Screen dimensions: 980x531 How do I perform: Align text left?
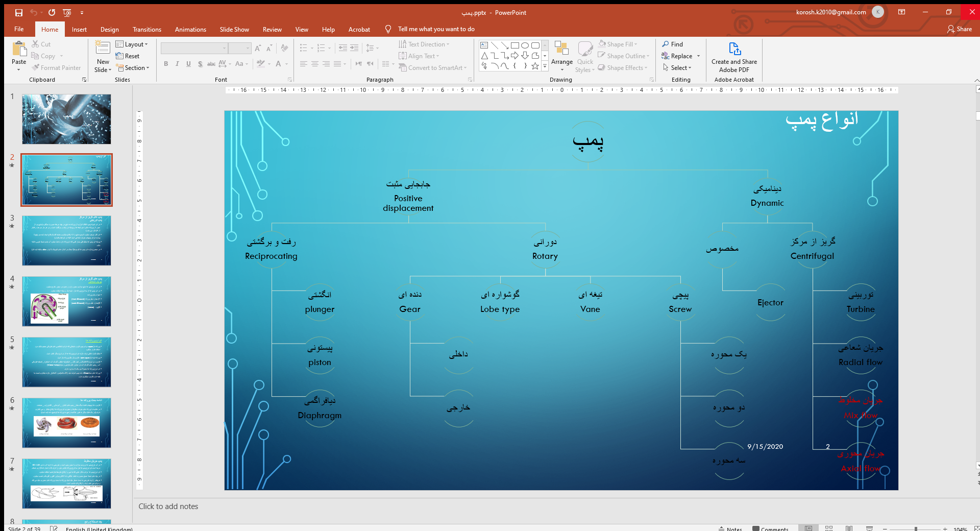pos(304,64)
